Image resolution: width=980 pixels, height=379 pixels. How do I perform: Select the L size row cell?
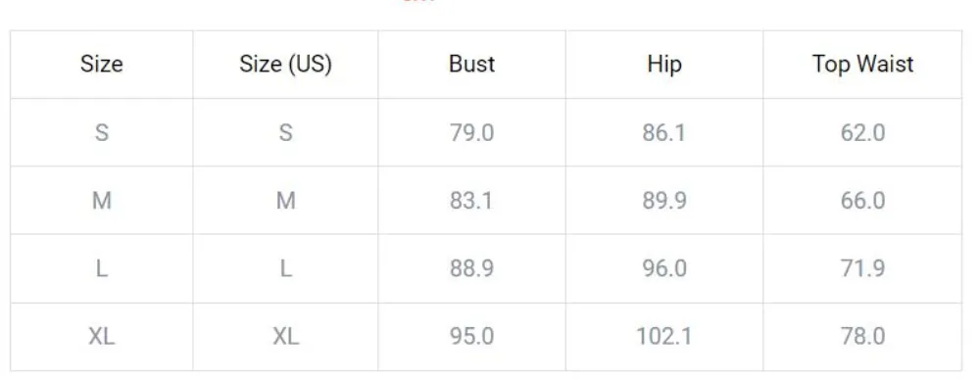(x=101, y=268)
